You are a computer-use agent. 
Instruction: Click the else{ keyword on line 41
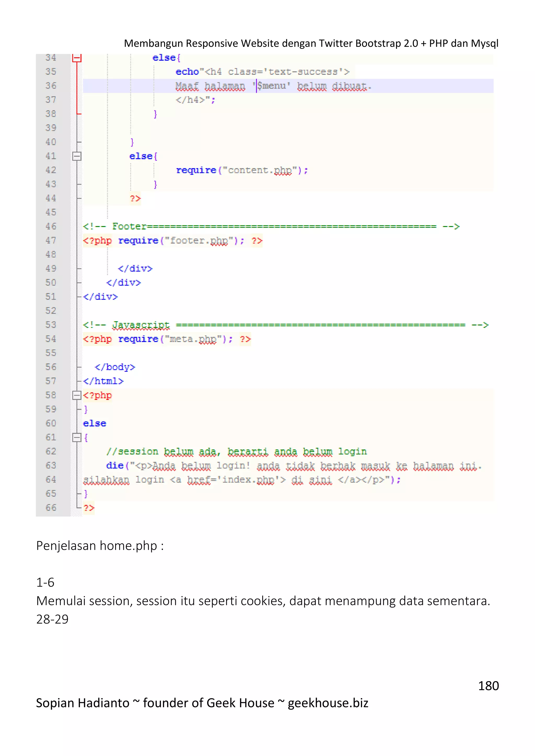pyautogui.click(x=143, y=156)
